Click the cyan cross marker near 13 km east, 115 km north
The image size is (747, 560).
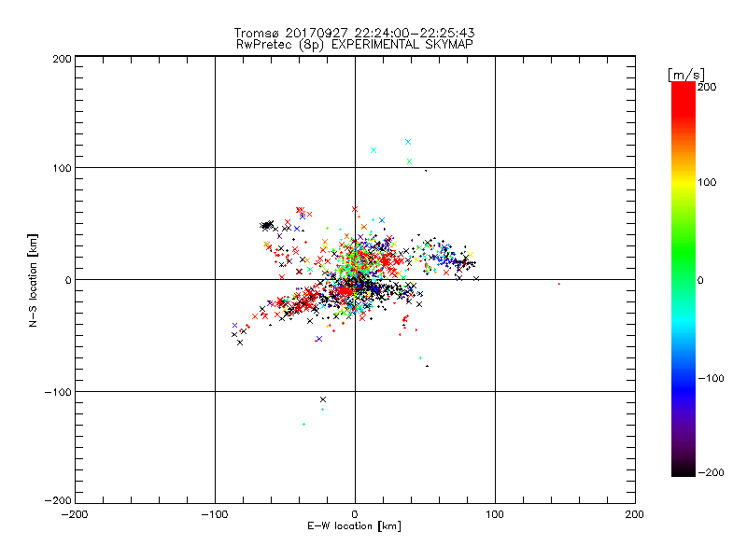(x=373, y=150)
